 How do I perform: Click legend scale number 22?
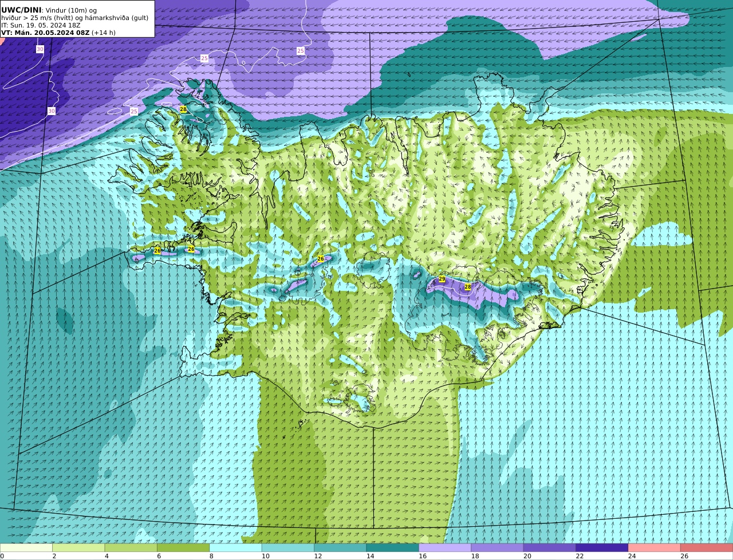580,556
